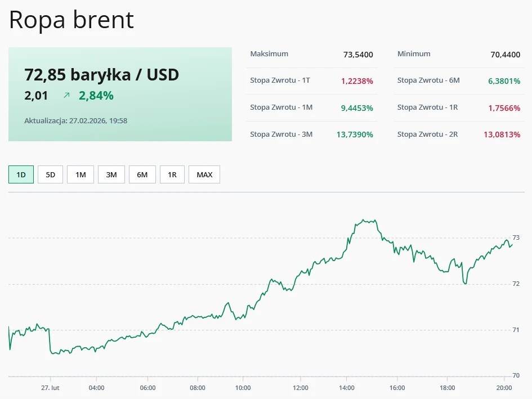This screenshot has width=532, height=399.
Task: Open the 3M price history
Action: tap(111, 174)
